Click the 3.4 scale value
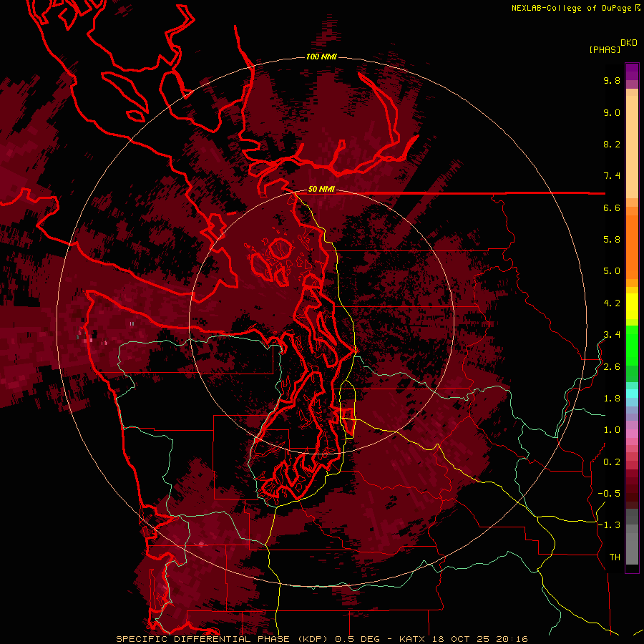644x644 pixels. click(612, 335)
